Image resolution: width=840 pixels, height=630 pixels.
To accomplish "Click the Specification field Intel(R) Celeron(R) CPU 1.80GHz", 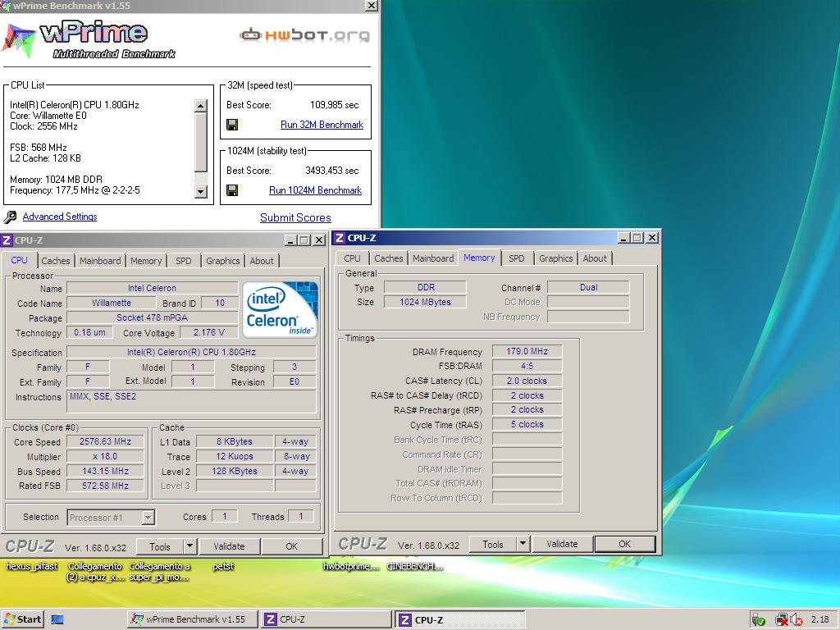I will point(191,352).
